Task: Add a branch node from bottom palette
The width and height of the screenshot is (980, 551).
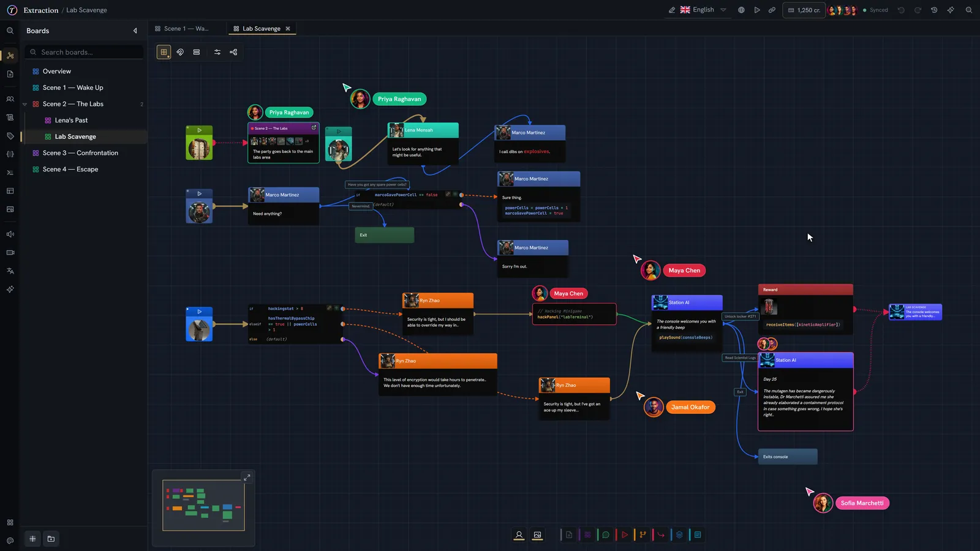Action: coord(643,535)
